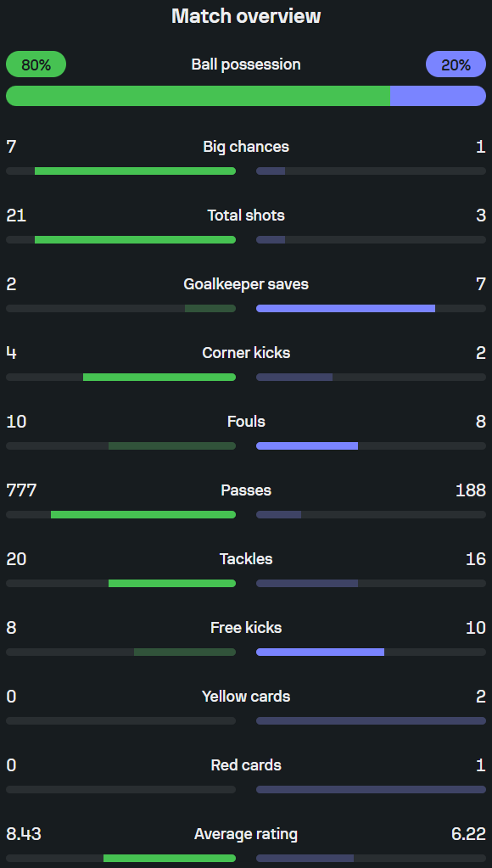
Task: Select the Big chances stat label
Action: (x=246, y=147)
